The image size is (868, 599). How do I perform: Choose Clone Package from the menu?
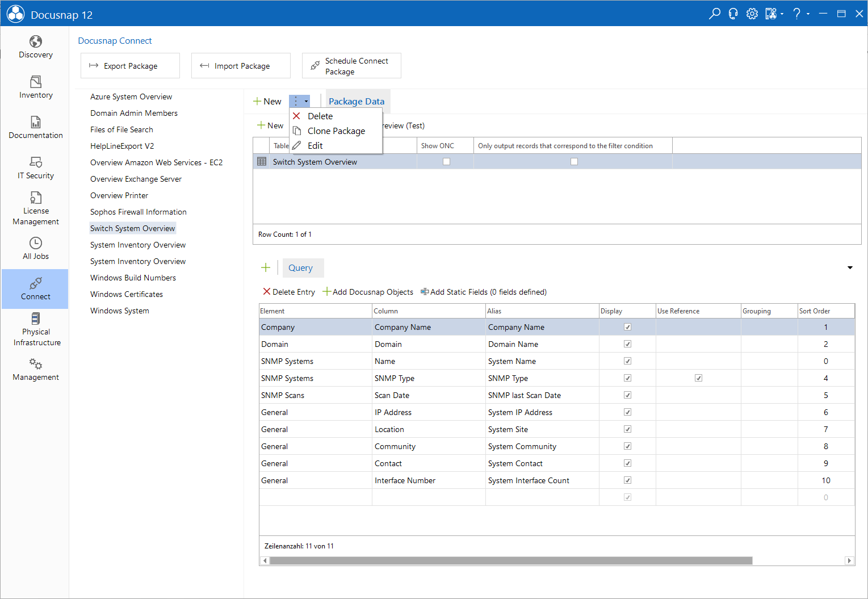336,131
